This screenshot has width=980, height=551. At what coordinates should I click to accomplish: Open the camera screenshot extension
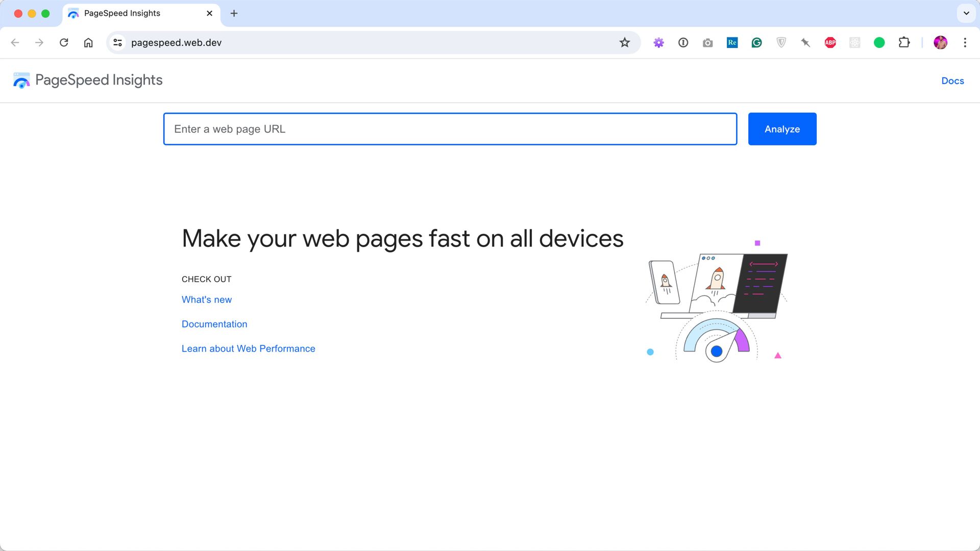click(707, 43)
